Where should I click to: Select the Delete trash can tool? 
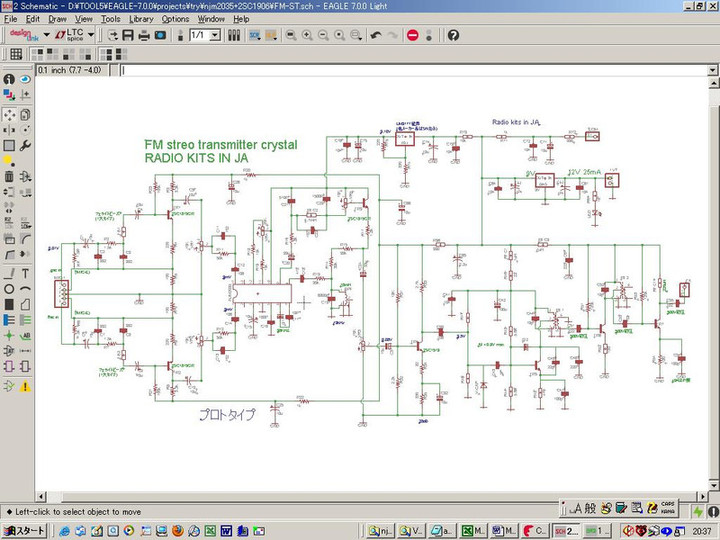pos(9,177)
